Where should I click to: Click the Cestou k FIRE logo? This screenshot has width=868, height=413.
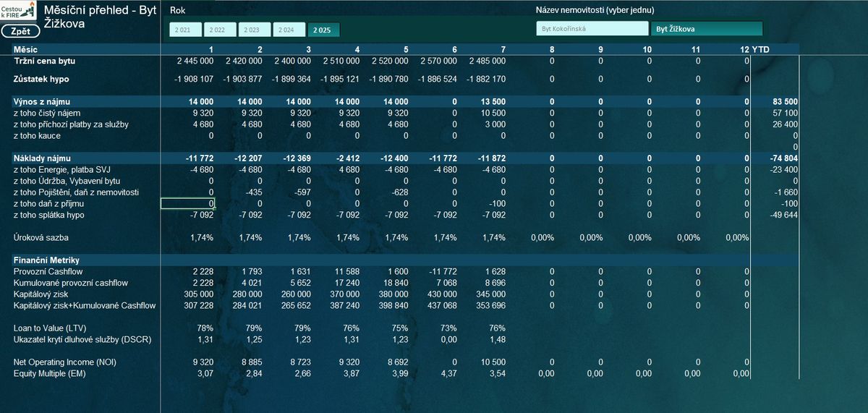pos(20,12)
